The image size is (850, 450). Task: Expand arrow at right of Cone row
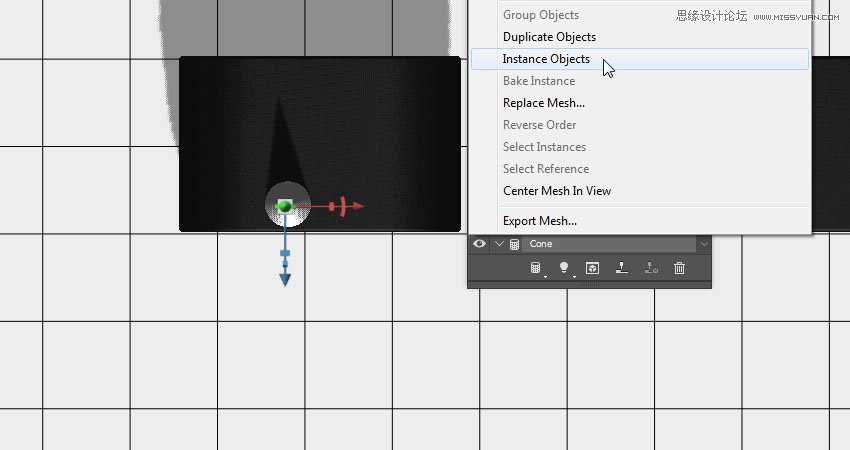[704, 244]
